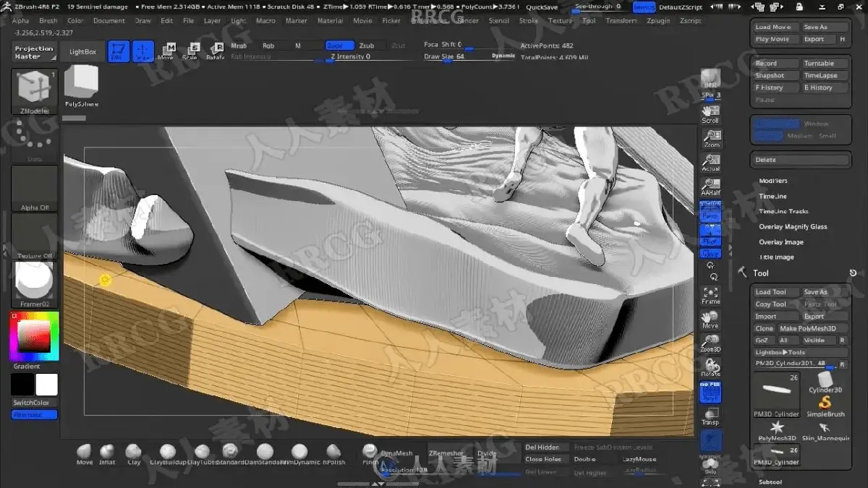Select the Cylinder3D tool
This screenshot has height=488, width=868.
point(825,382)
